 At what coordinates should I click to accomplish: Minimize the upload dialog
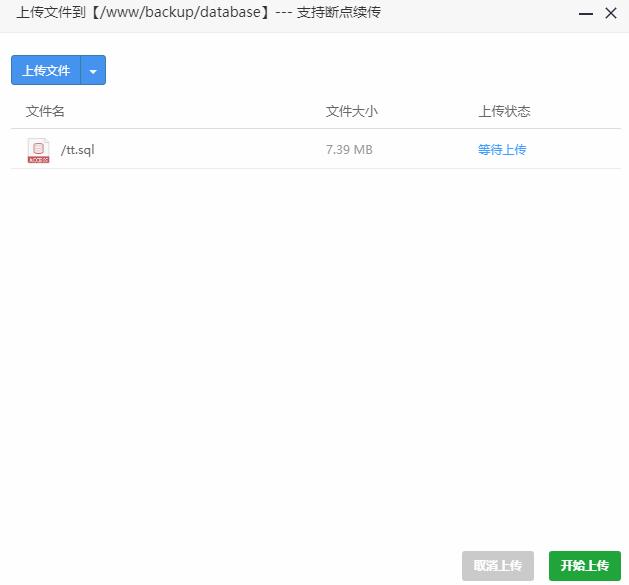coord(586,13)
